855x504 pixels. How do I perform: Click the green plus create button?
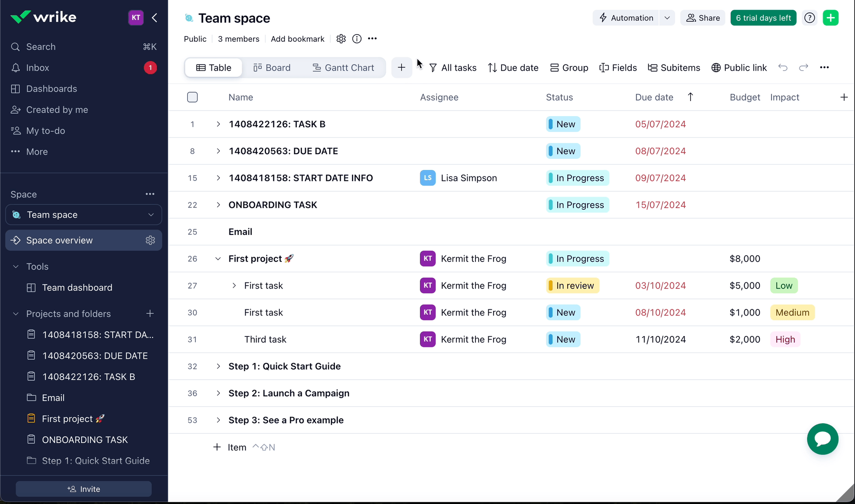[x=830, y=18]
